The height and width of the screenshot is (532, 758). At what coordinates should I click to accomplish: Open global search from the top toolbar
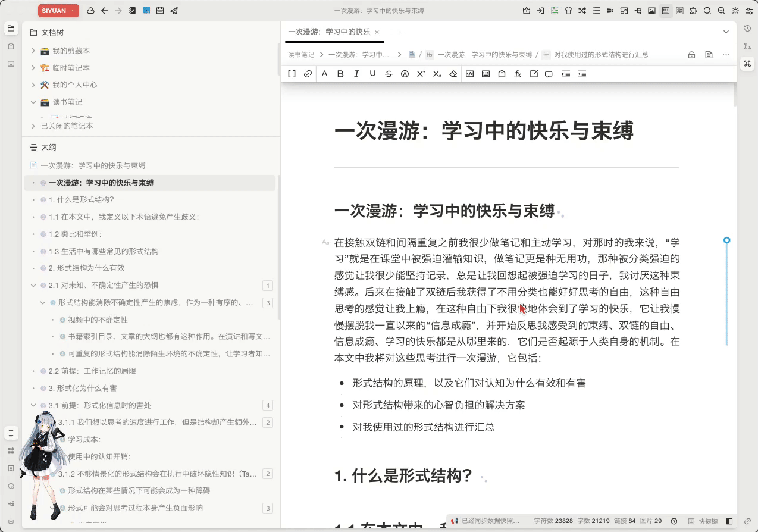707,10
